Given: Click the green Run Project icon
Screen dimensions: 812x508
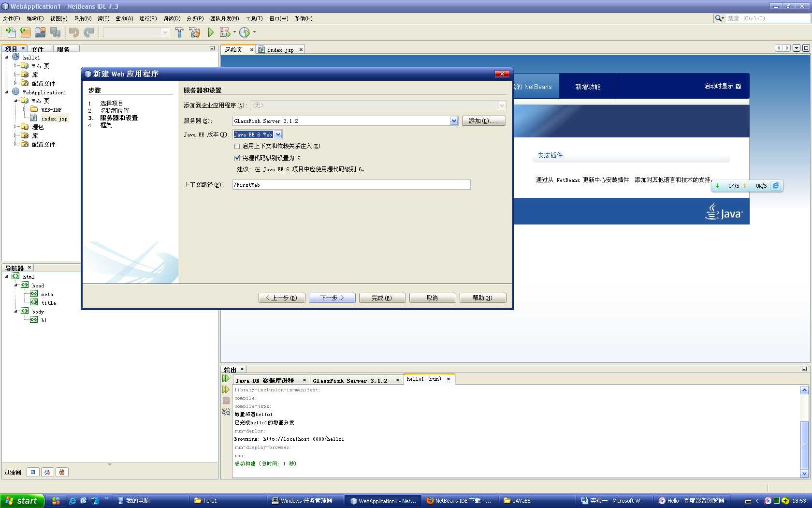Looking at the screenshot, I should pyautogui.click(x=211, y=32).
